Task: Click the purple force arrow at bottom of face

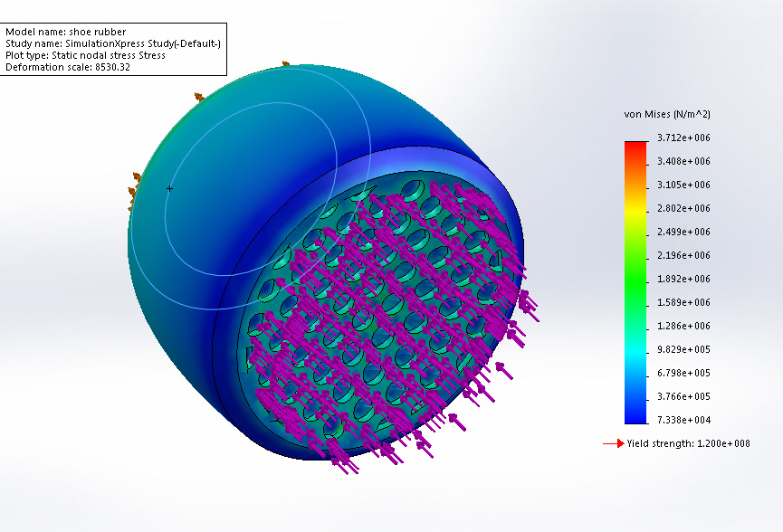Action: point(345,465)
